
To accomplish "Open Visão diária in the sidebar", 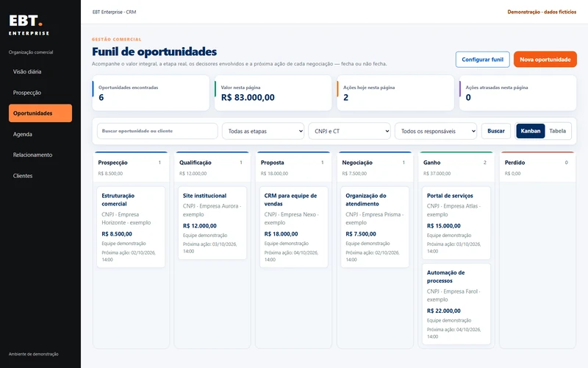I will 40,71.
